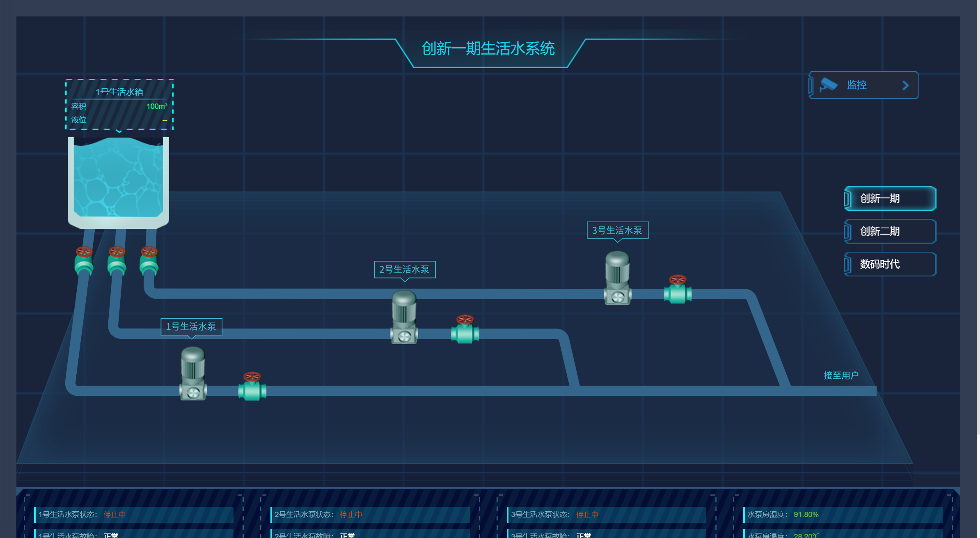Click the pump 1 motor icon
Viewport: 980px width, 538px height.
click(x=193, y=372)
